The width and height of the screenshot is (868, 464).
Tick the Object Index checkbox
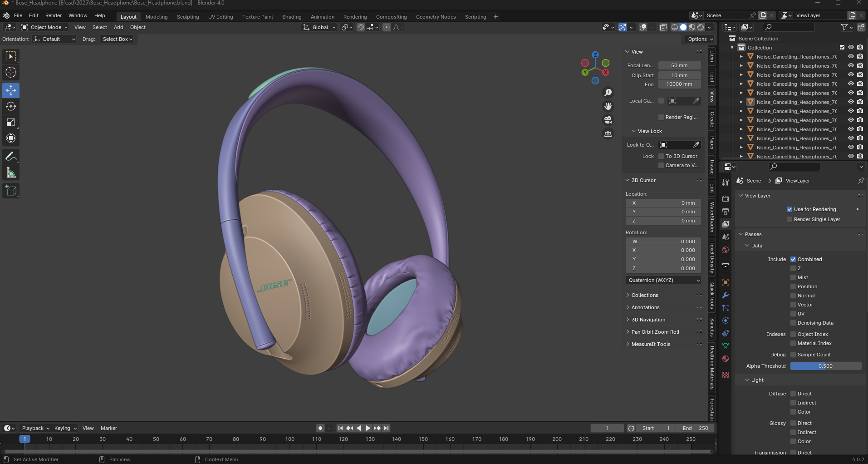[793, 334]
